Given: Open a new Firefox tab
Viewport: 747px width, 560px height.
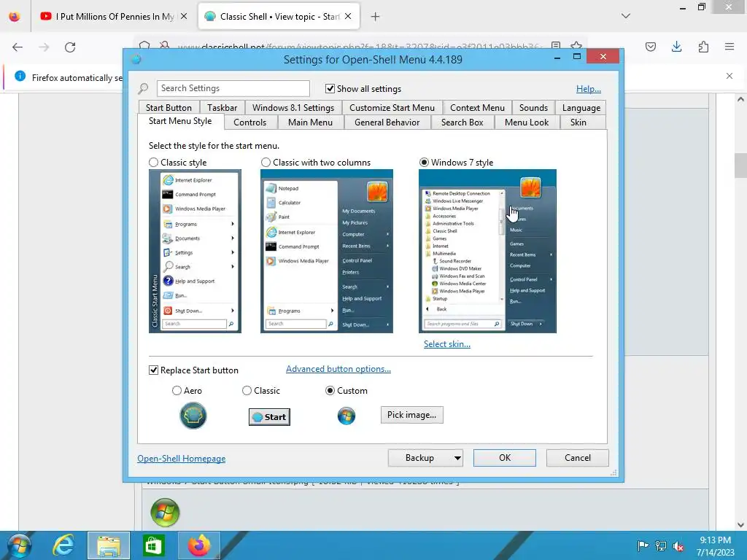Looking at the screenshot, I should pyautogui.click(x=376, y=17).
